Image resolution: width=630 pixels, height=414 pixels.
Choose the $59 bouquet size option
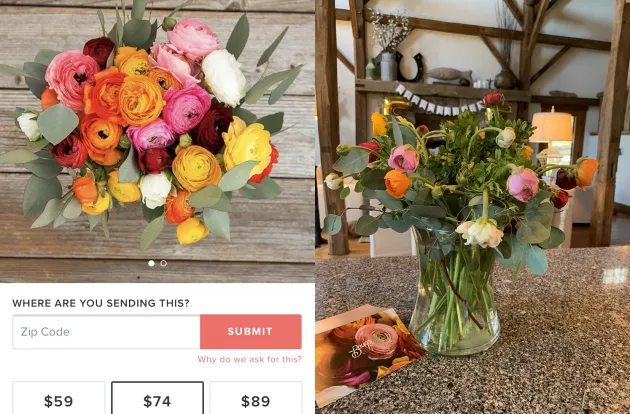[59, 398]
